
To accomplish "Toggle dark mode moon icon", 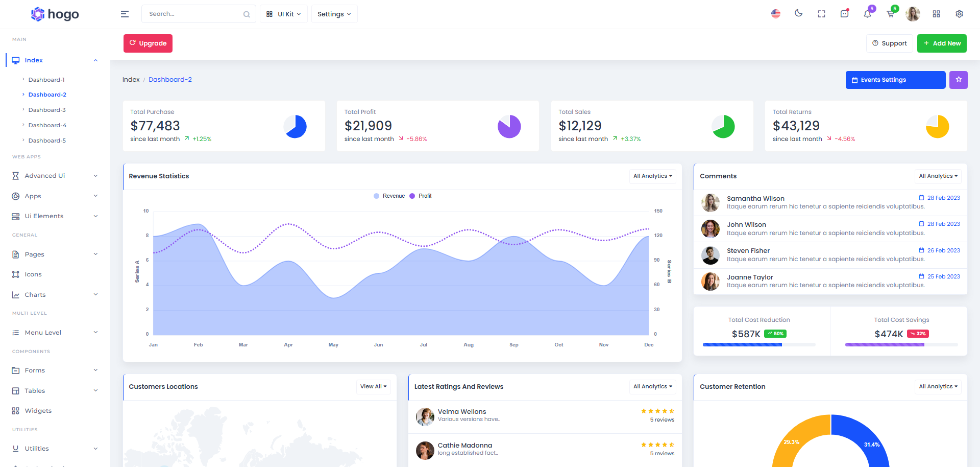I will click(x=799, y=14).
